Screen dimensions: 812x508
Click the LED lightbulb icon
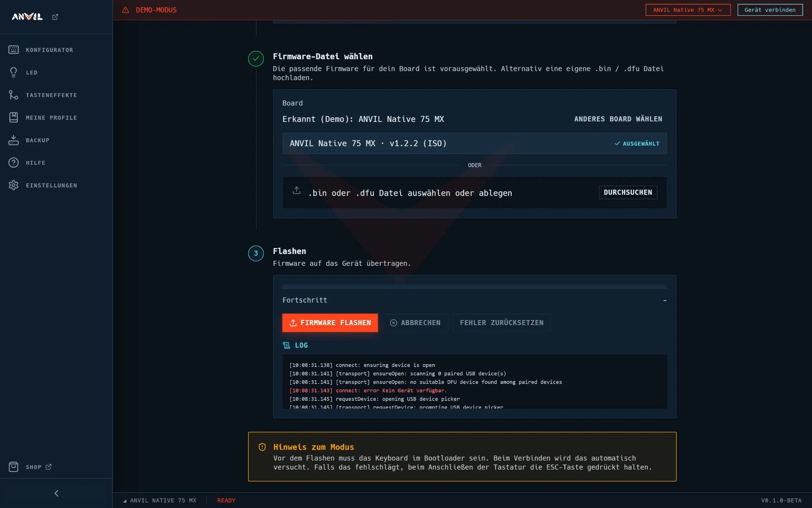pos(14,72)
